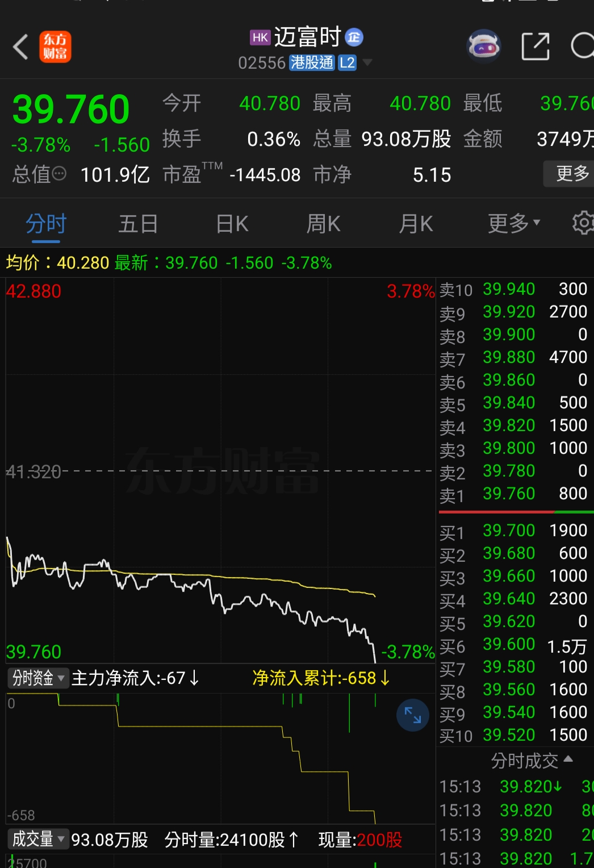Select the 卖7 row at 39.880
Viewport: 594px width, 868px height.
point(515,357)
